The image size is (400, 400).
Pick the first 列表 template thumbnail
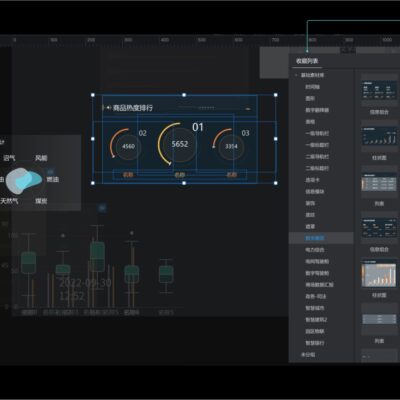point(379,182)
